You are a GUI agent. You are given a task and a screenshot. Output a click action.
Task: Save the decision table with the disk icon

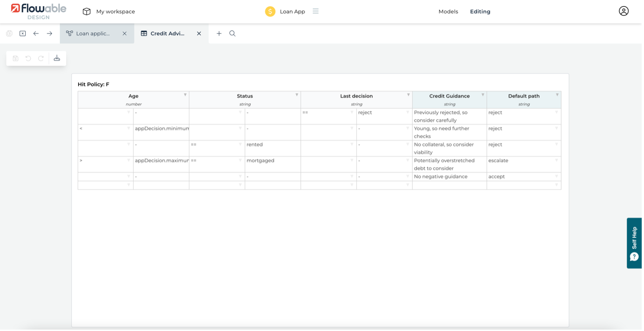(x=15, y=58)
